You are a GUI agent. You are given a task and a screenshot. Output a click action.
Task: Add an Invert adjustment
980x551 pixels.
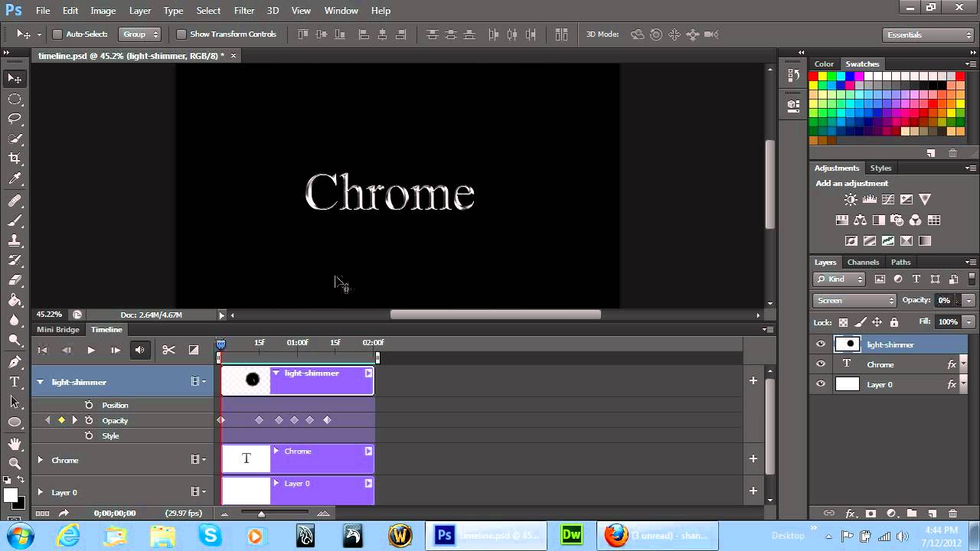851,240
